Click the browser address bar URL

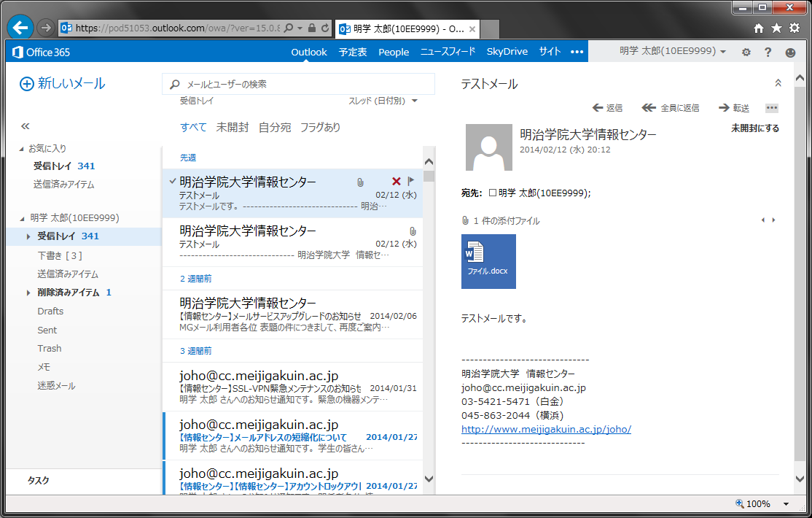[177, 28]
